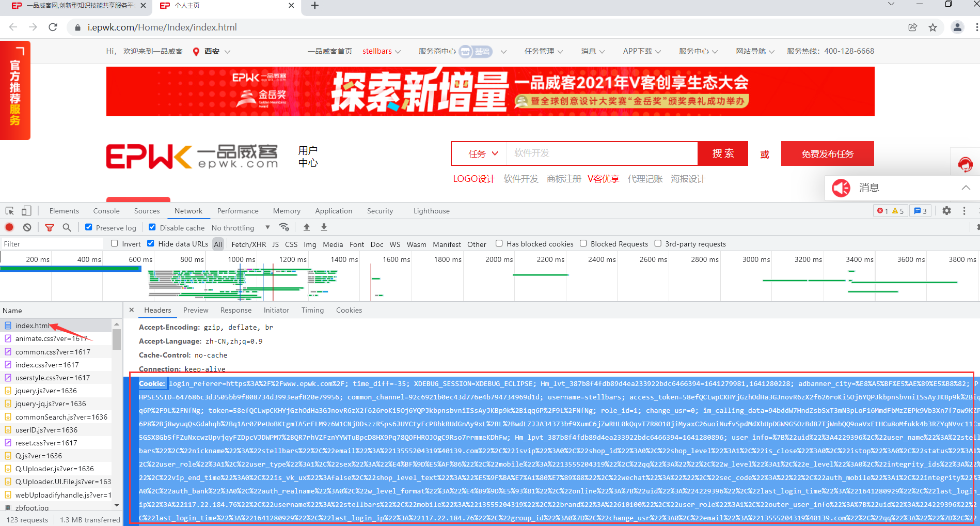The height and width of the screenshot is (526, 980).
Task: Open the 任务 search type dropdown
Action: coord(483,154)
